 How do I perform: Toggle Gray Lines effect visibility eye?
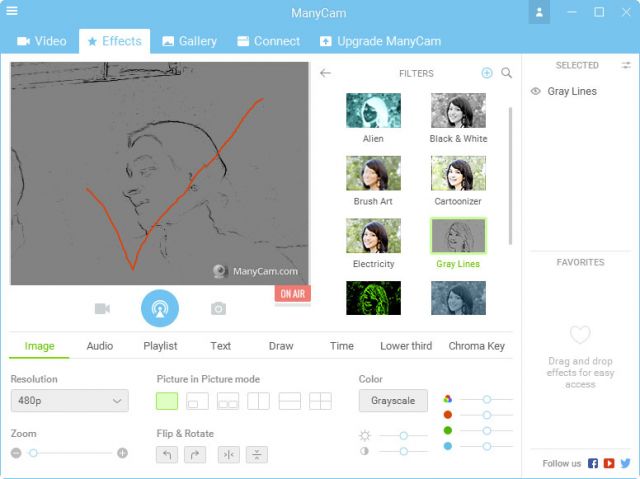536,91
